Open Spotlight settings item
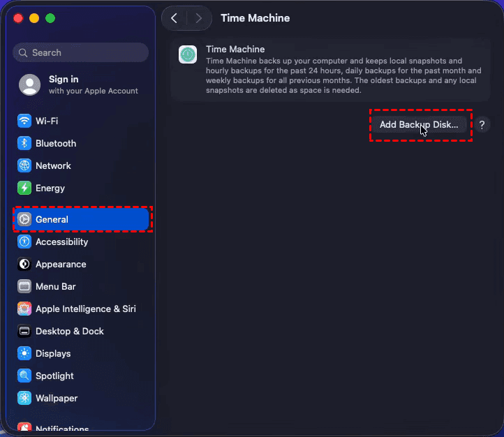This screenshot has height=437, width=504. [x=54, y=376]
